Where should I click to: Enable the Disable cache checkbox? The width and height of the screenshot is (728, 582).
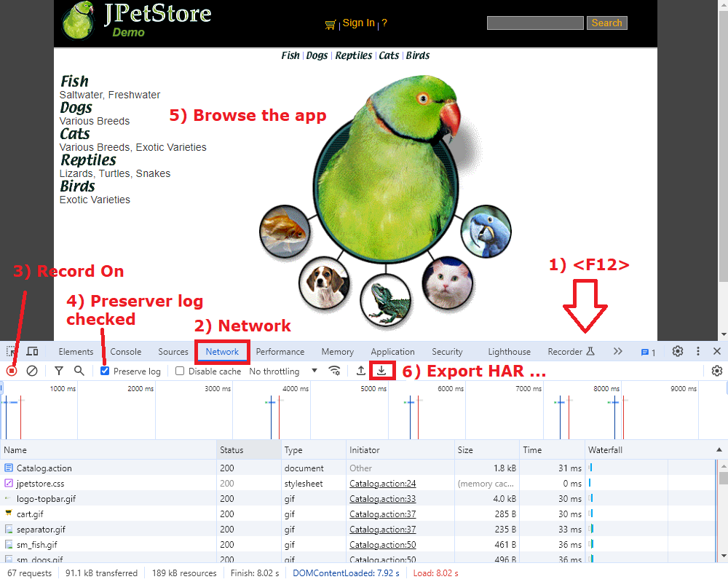(179, 371)
